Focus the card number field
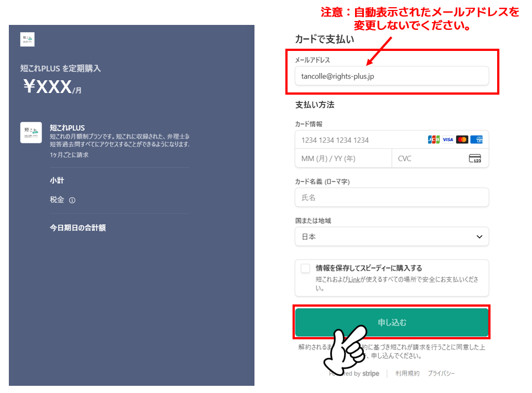This screenshot has width=532, height=393. pos(359,140)
